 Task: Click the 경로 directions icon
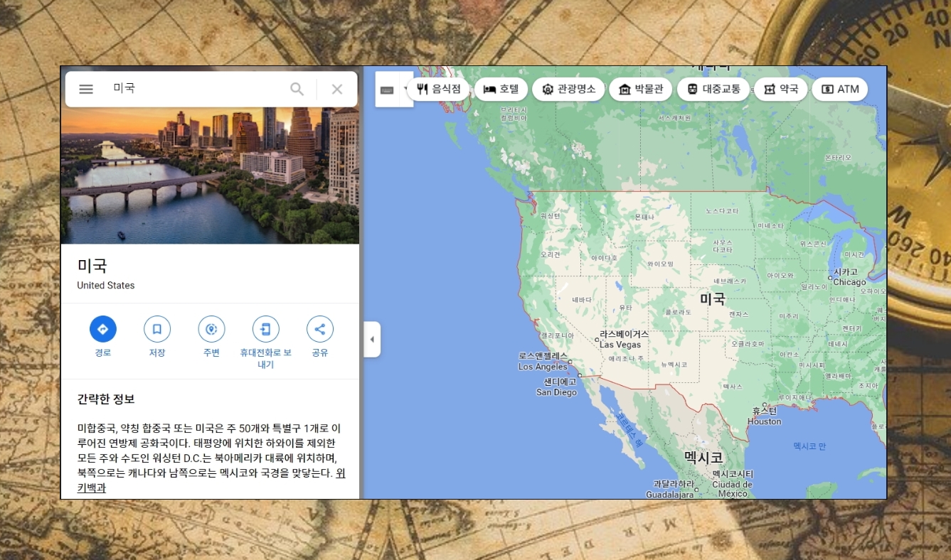pyautogui.click(x=102, y=329)
